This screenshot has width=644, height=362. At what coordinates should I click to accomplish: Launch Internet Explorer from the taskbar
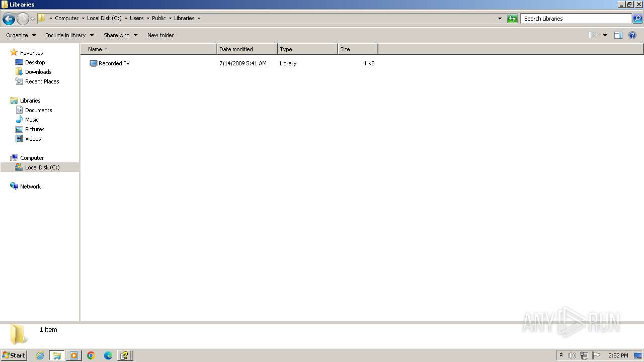[40, 355]
